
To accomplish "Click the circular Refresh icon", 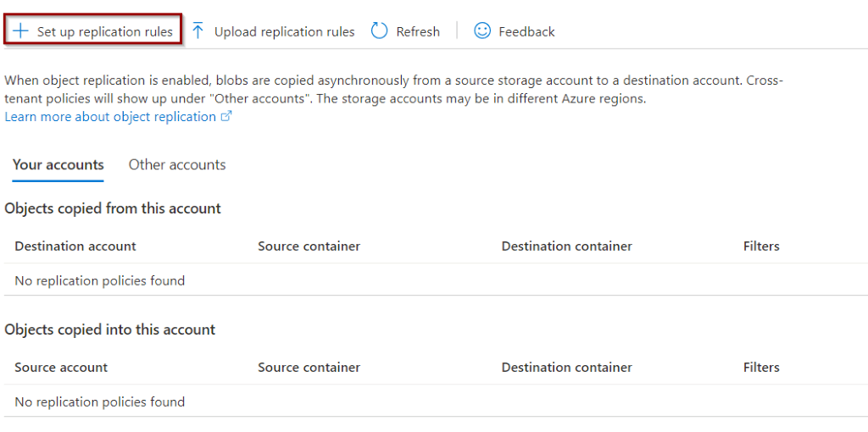I will 379,31.
